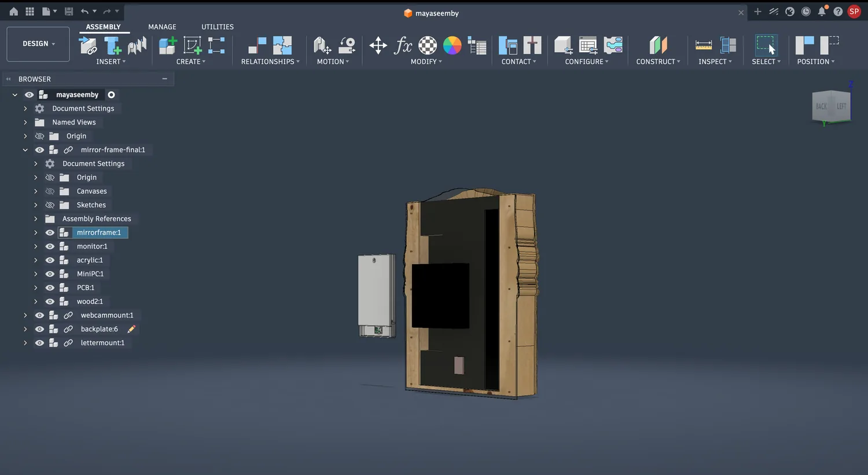The width and height of the screenshot is (868, 475).
Task: Open the notifications bell
Action: coord(822,12)
